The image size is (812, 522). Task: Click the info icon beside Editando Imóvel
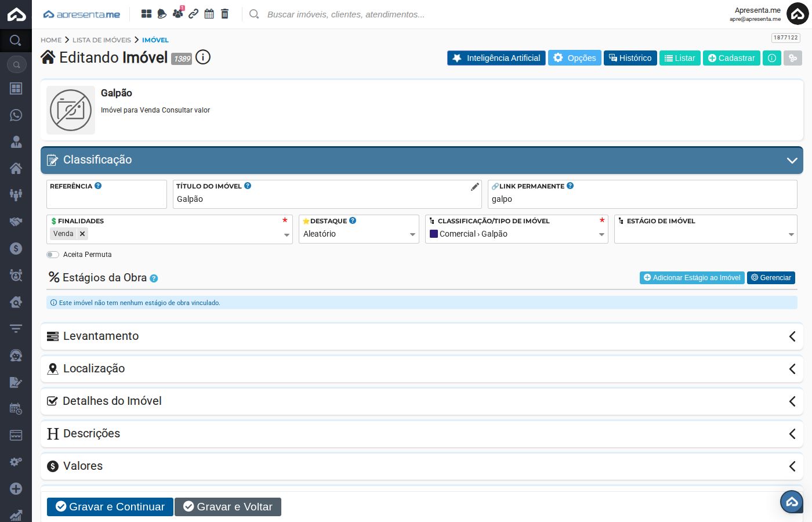[203, 57]
